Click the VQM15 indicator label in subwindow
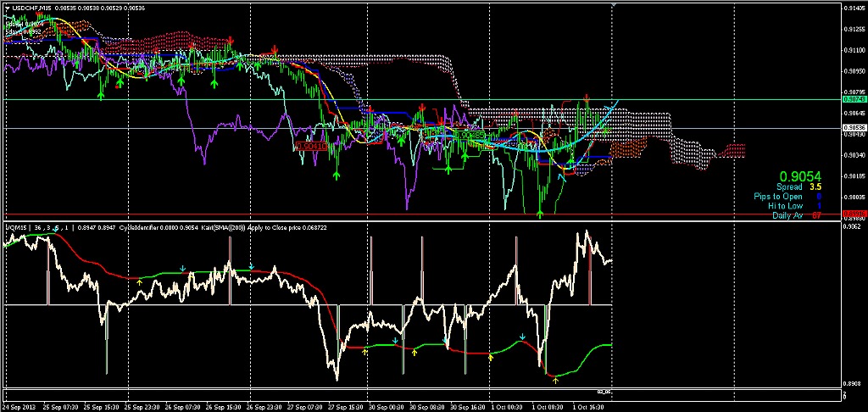 click(17, 228)
